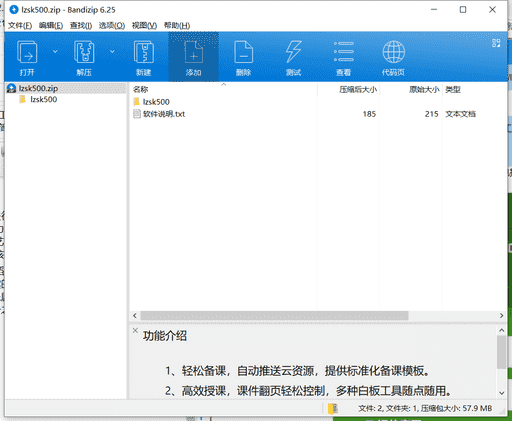Click preview pane scroll down arrow
This screenshot has height=421, width=512.
tap(501, 393)
